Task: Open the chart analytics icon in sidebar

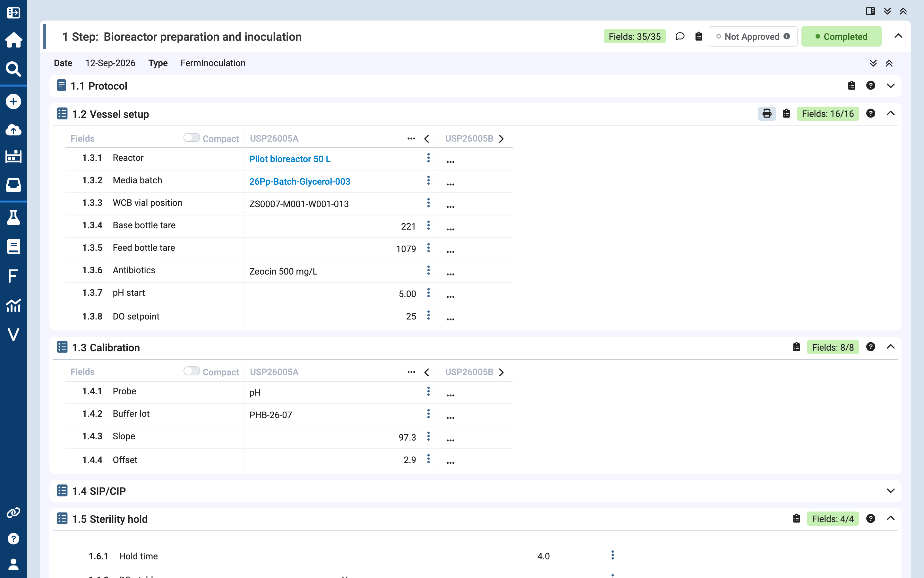Action: coord(13,305)
